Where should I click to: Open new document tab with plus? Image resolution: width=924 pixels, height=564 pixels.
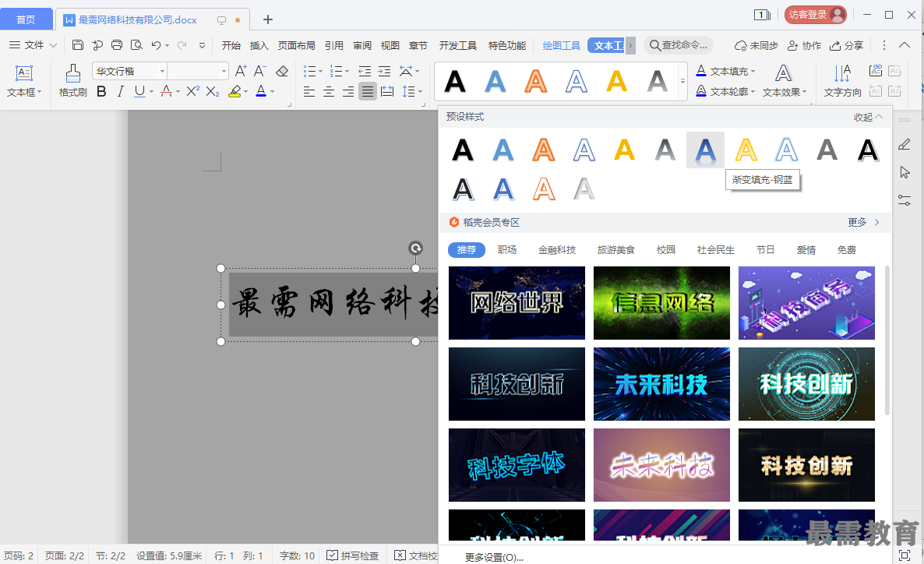(267, 19)
